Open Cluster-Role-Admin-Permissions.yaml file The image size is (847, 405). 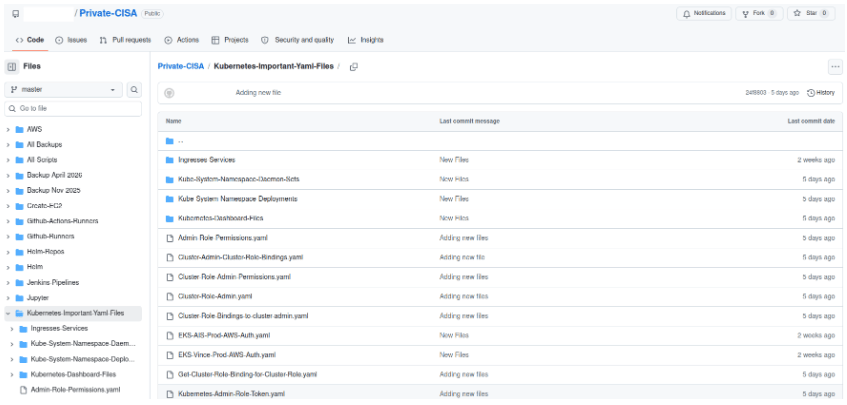pyautogui.click(x=234, y=276)
